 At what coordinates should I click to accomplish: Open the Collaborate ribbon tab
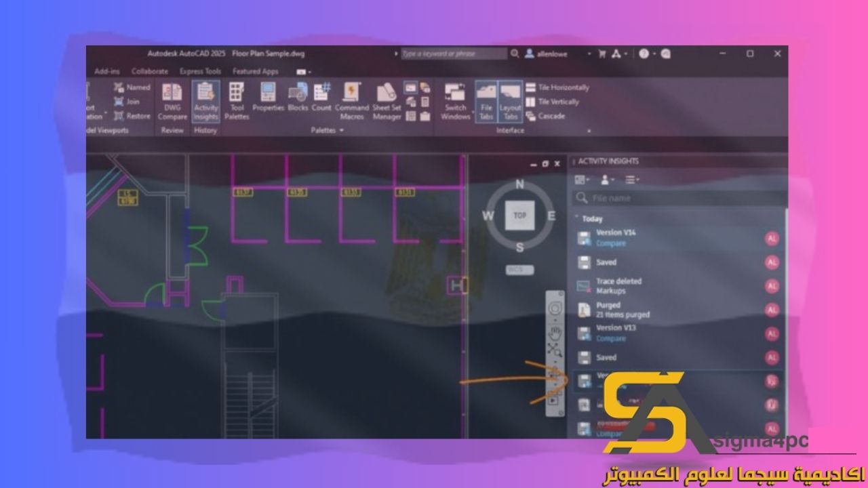pos(150,71)
